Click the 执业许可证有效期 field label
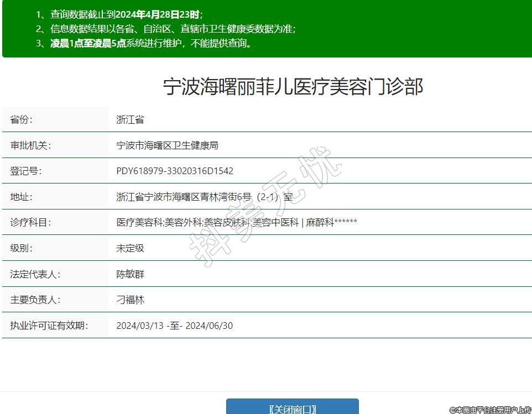This screenshot has height=414, width=532. click(x=49, y=326)
